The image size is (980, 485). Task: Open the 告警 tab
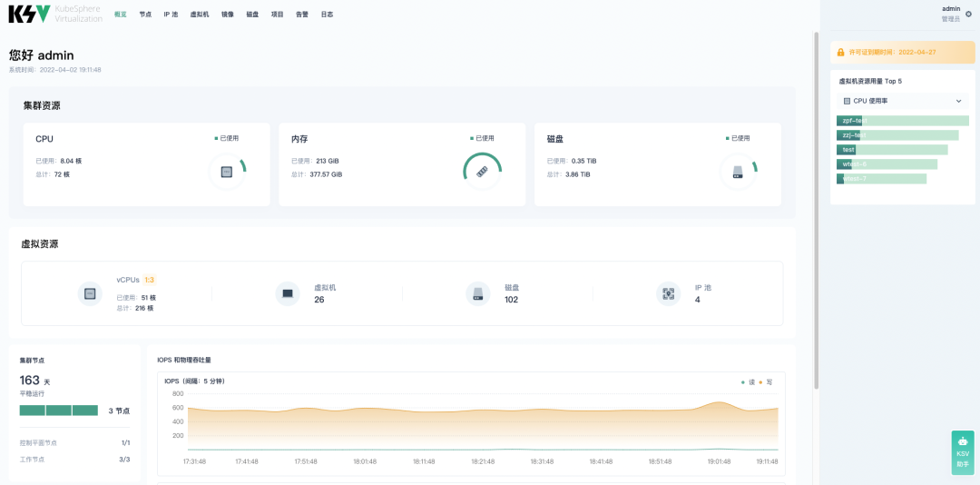302,15
